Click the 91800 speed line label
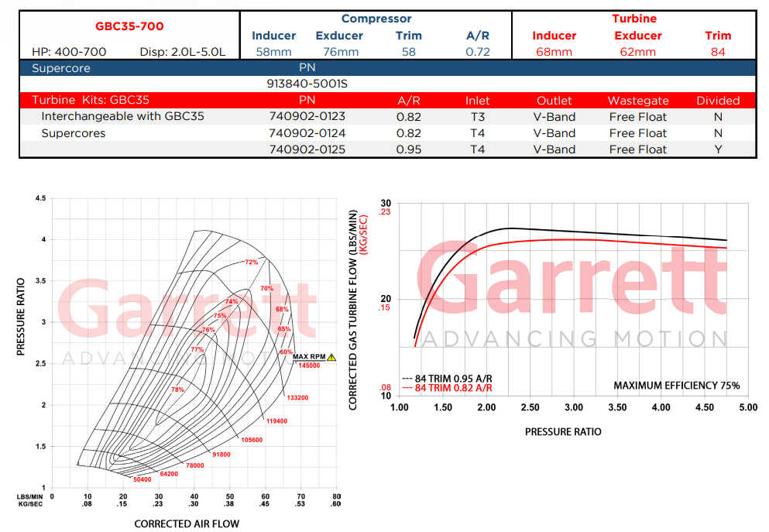 pos(221,455)
